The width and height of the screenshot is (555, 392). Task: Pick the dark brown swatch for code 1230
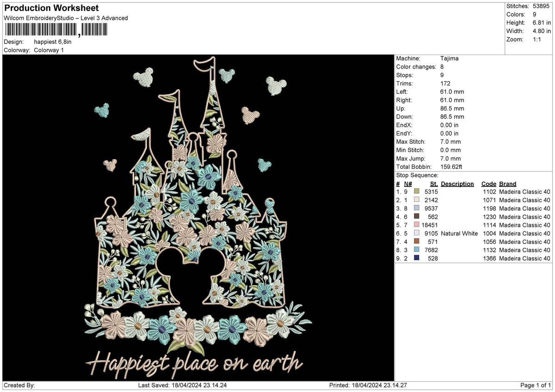coord(417,216)
